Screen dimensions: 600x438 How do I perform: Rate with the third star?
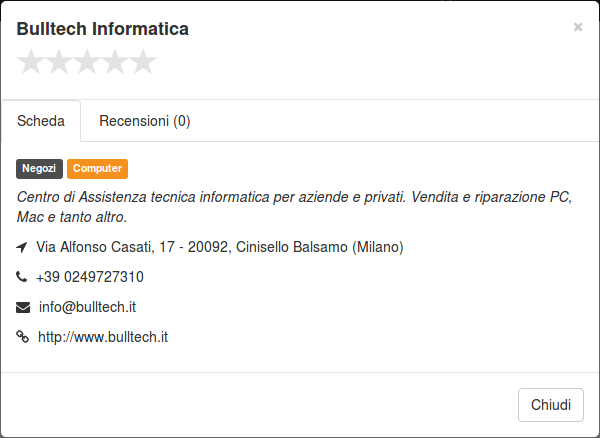point(87,62)
